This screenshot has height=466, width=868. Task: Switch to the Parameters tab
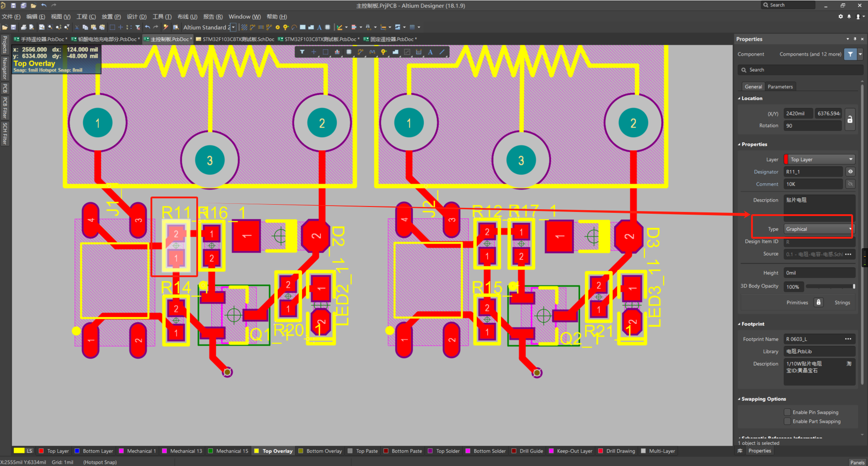click(780, 86)
